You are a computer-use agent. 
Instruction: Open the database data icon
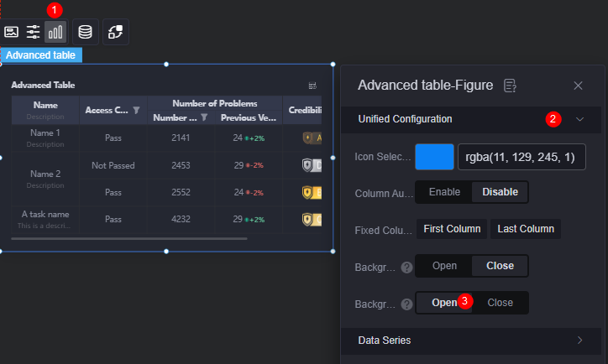pos(85,32)
